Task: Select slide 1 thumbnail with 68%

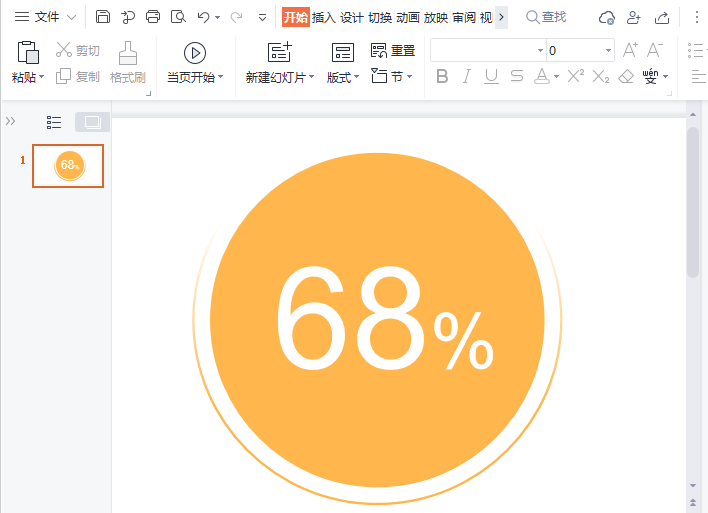Action: pos(68,165)
